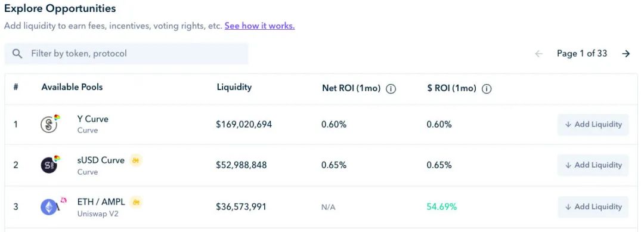This screenshot has width=644, height=232.
Task: Click the Net ROI info icon
Action: [391, 89]
